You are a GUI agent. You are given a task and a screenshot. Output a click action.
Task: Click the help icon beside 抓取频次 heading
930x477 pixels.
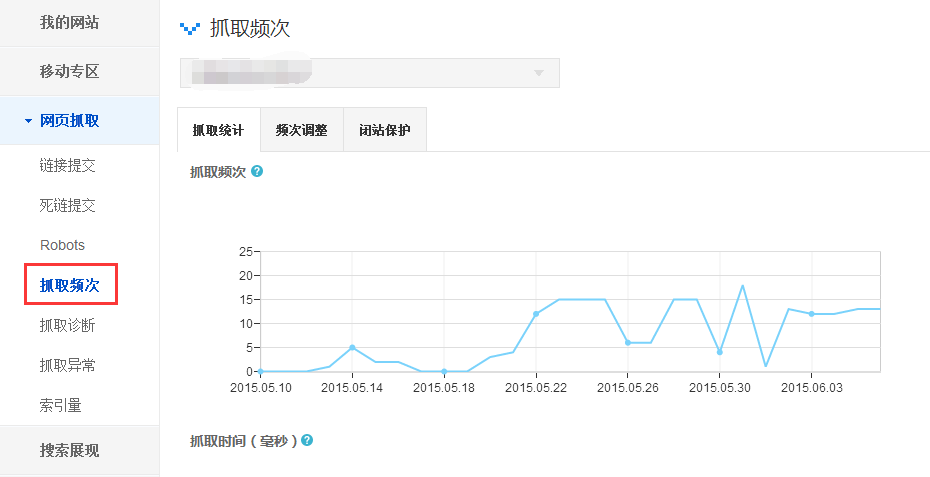point(257,171)
